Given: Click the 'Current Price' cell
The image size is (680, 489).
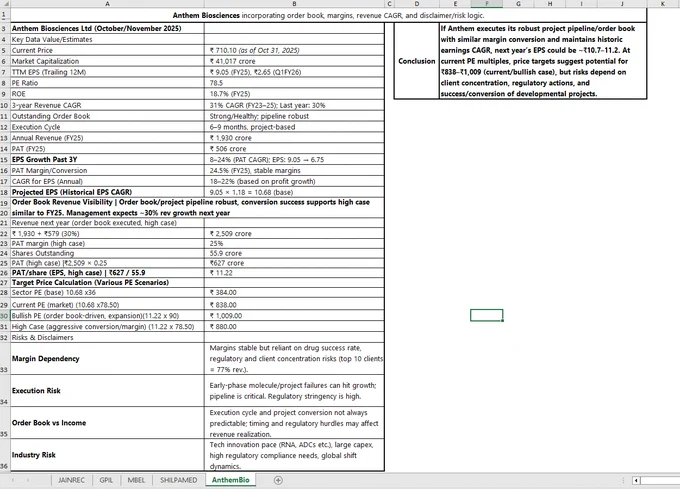Looking at the screenshot, I should click(x=107, y=50).
